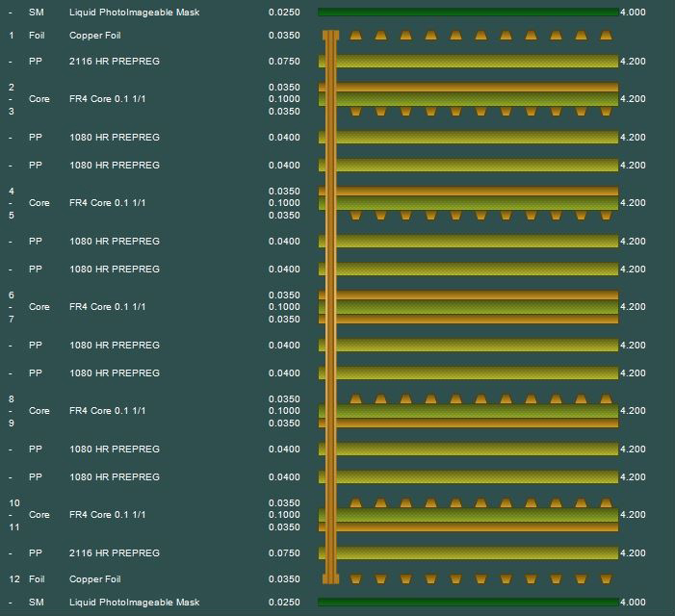Select the solid copper plane bar of layer 2

pos(468,88)
